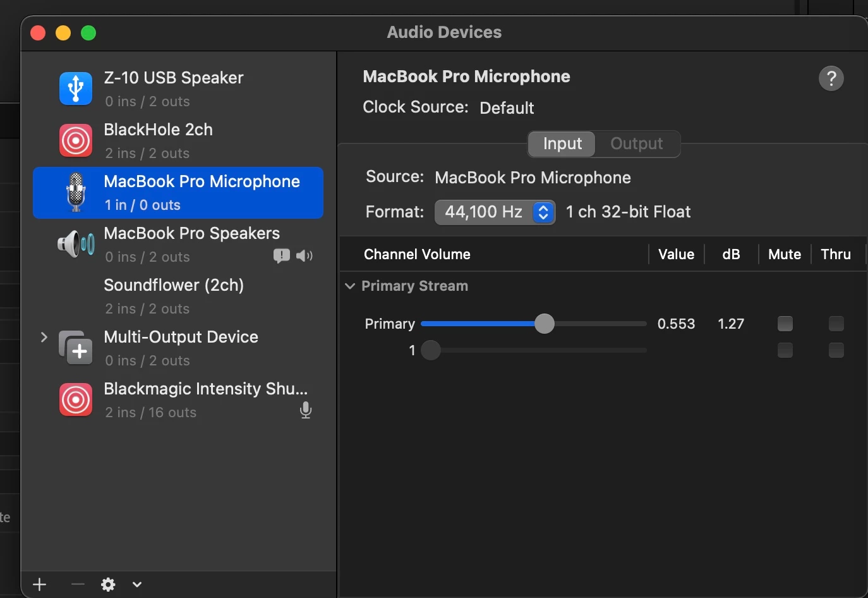The height and width of the screenshot is (598, 868).
Task: Open the gear settings menu
Action: [x=108, y=585]
